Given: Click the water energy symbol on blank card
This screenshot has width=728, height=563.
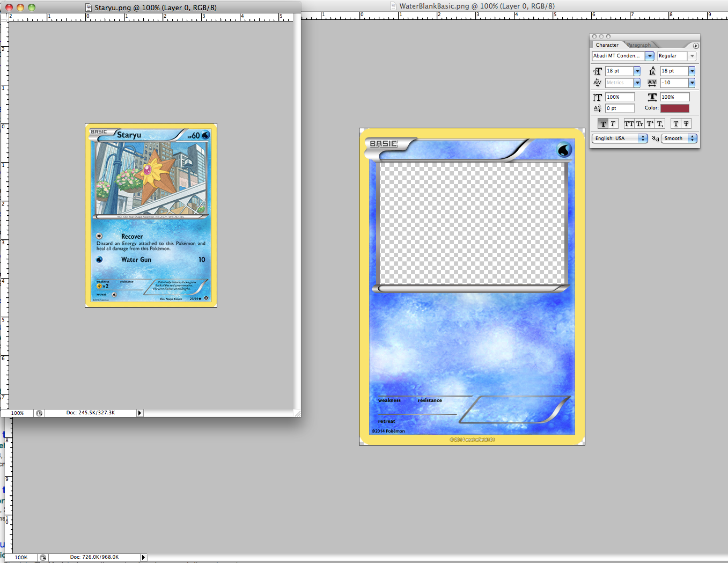Looking at the screenshot, I should [564, 150].
